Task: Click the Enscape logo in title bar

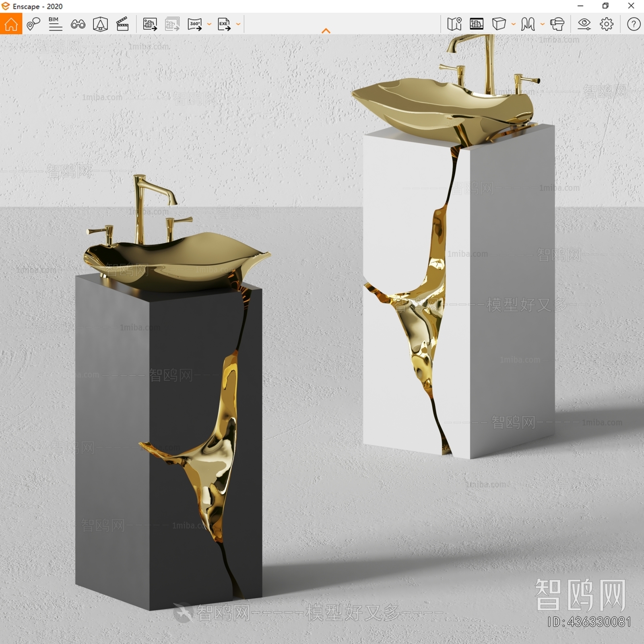Action: [6, 6]
